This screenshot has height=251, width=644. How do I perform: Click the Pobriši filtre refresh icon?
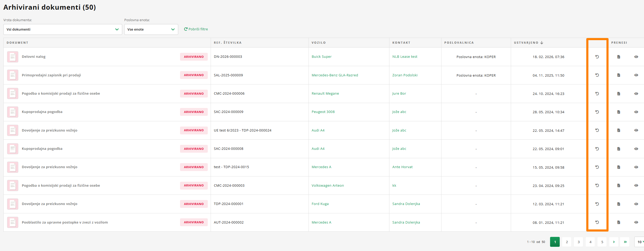[186, 29]
